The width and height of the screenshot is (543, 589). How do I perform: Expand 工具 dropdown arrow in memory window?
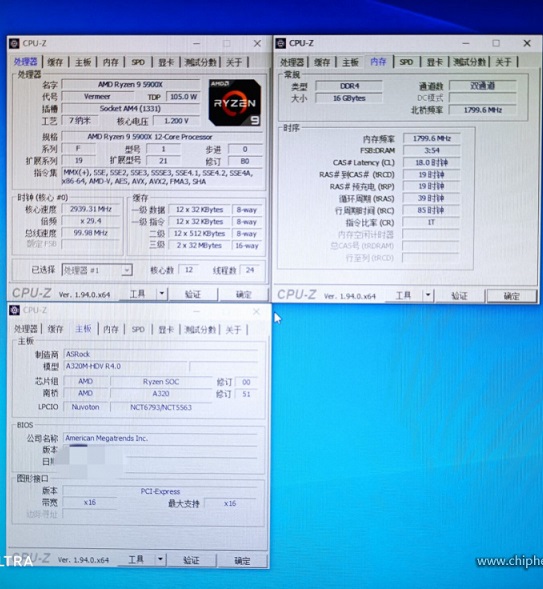coord(428,295)
